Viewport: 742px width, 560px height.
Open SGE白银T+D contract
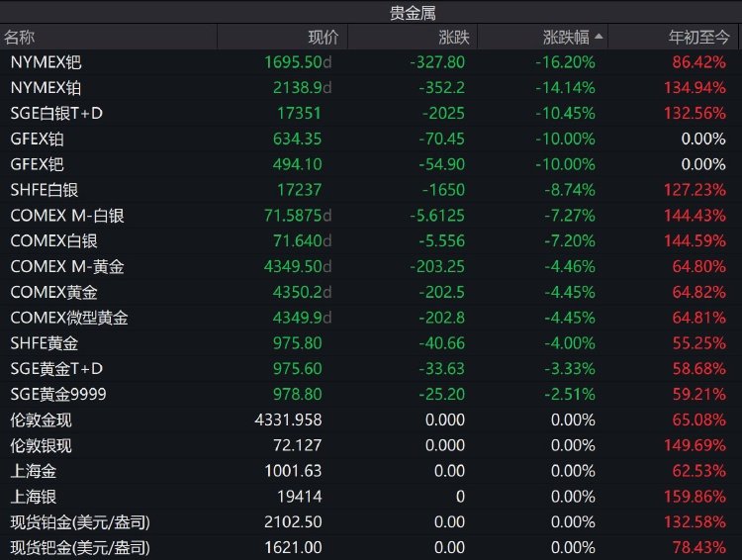pos(56,113)
